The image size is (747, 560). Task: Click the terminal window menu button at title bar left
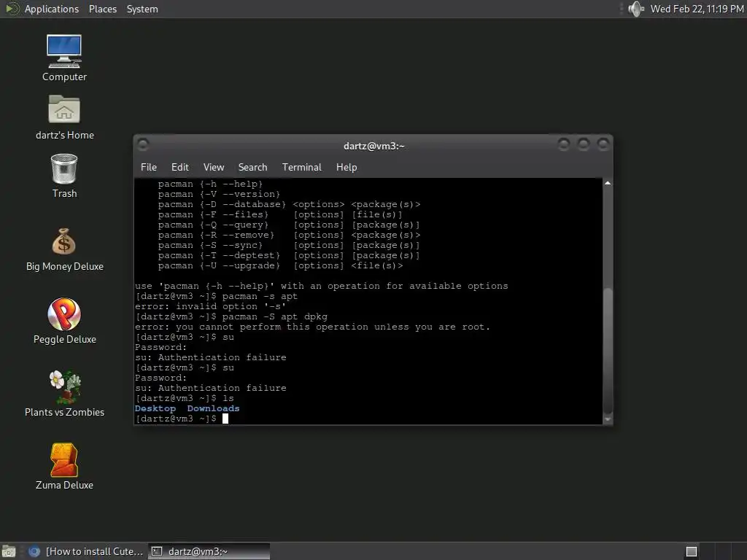[x=142, y=144]
